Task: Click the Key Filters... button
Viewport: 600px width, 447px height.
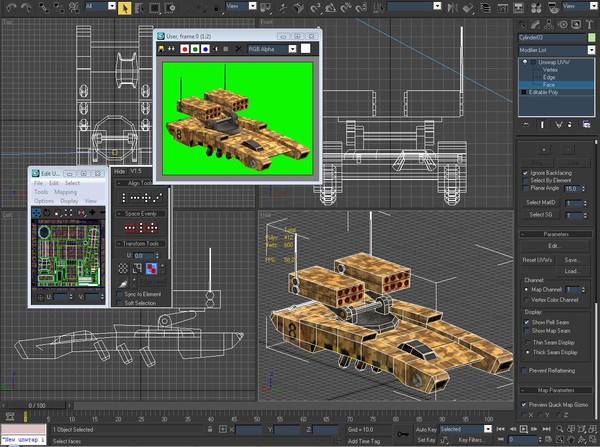Action: 471,440
